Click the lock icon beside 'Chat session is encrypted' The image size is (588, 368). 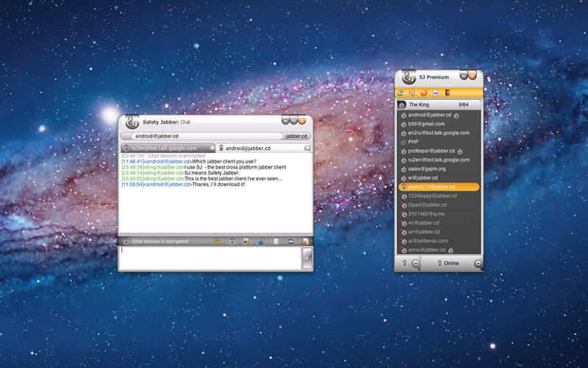(x=126, y=241)
